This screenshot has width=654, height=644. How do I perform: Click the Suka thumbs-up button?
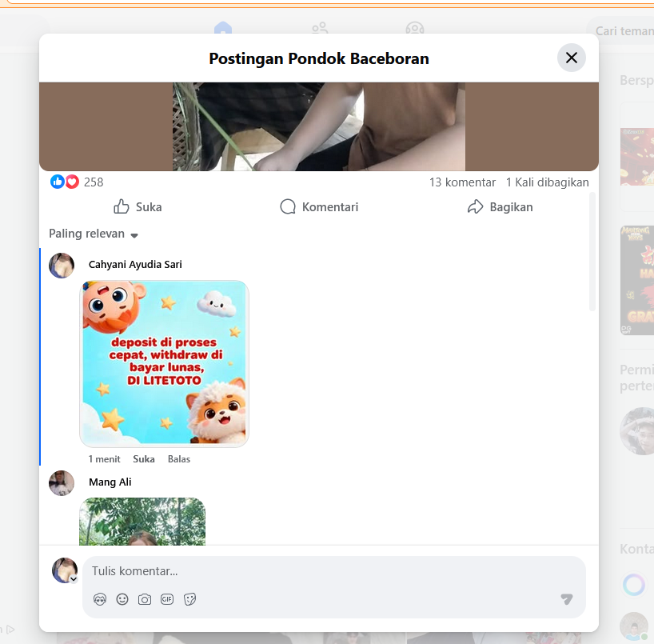tap(138, 206)
